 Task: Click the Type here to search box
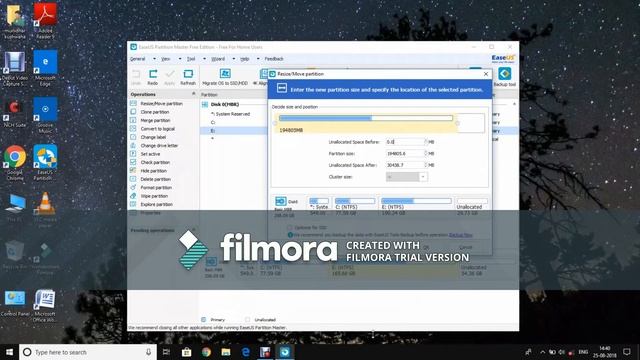point(88,352)
